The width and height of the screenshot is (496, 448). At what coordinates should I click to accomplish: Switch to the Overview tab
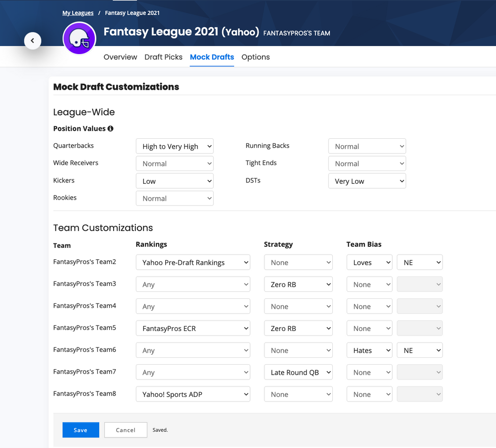tap(120, 57)
